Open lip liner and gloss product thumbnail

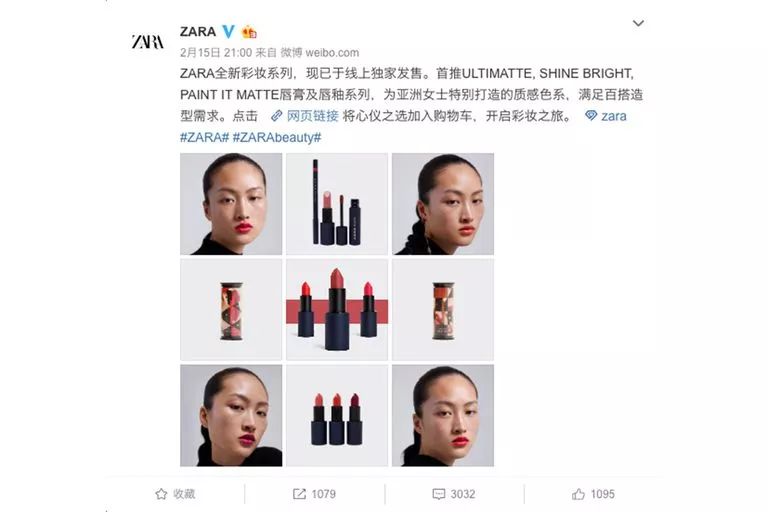point(337,204)
